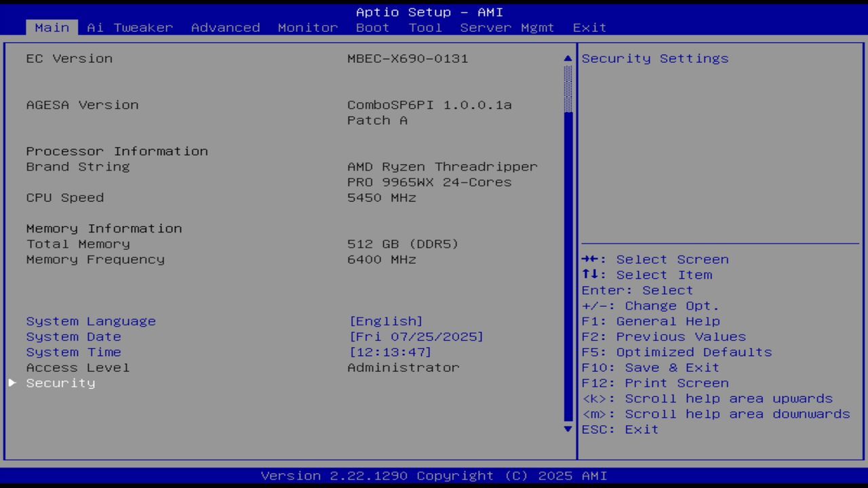Edit the System Time value field

(x=390, y=352)
